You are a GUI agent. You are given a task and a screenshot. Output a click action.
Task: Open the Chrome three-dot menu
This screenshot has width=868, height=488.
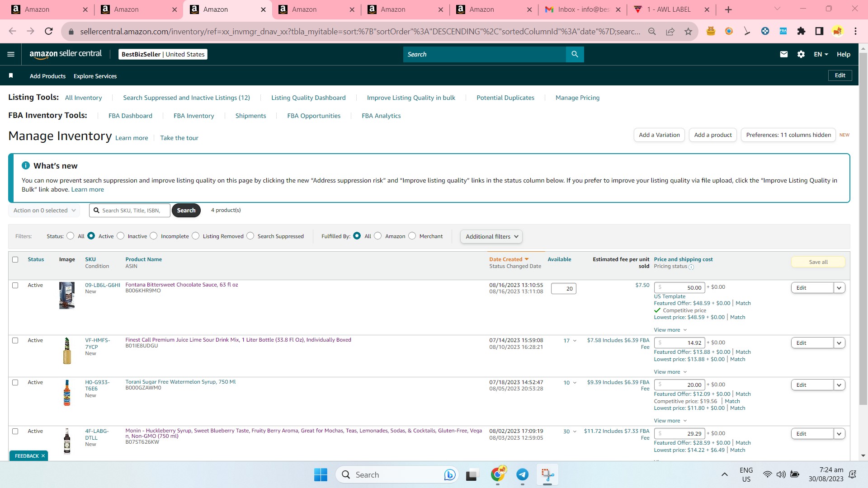[855, 31]
